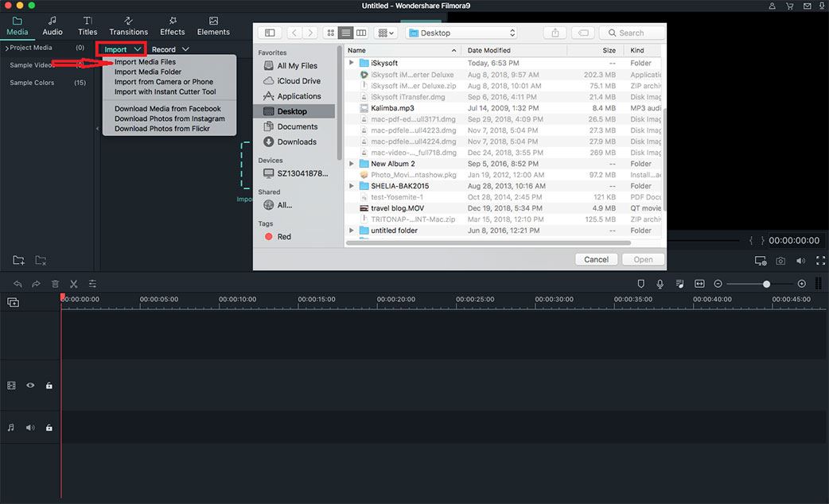Click the trash Delete icon
Screen dimensions: 829x504
(x=55, y=285)
